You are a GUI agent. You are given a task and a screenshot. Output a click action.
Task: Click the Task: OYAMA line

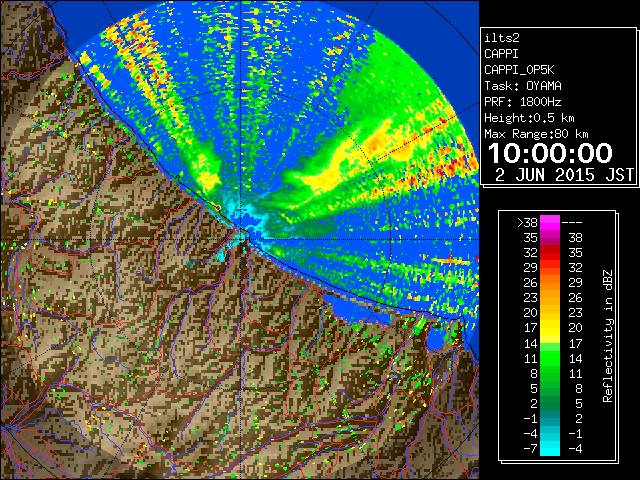point(523,86)
